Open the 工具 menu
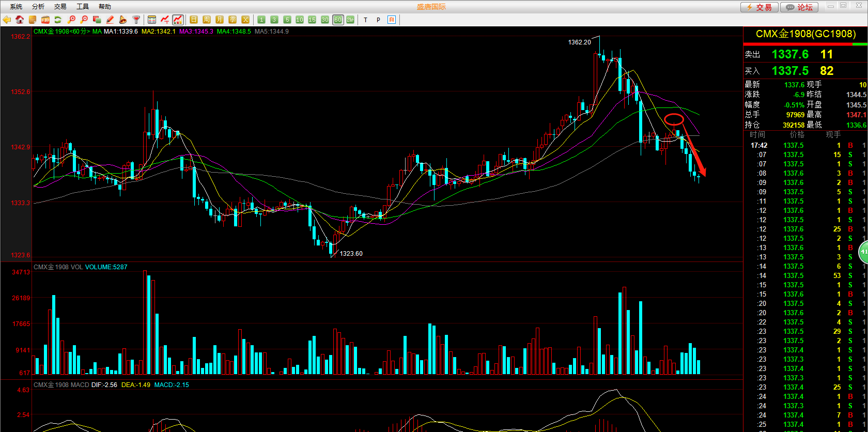 pos(83,7)
